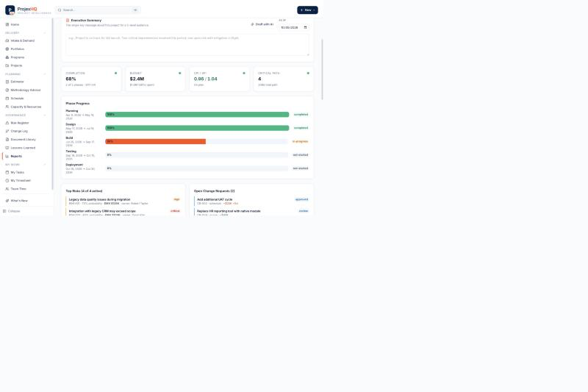Open Team Time in the sidebar

26,189
